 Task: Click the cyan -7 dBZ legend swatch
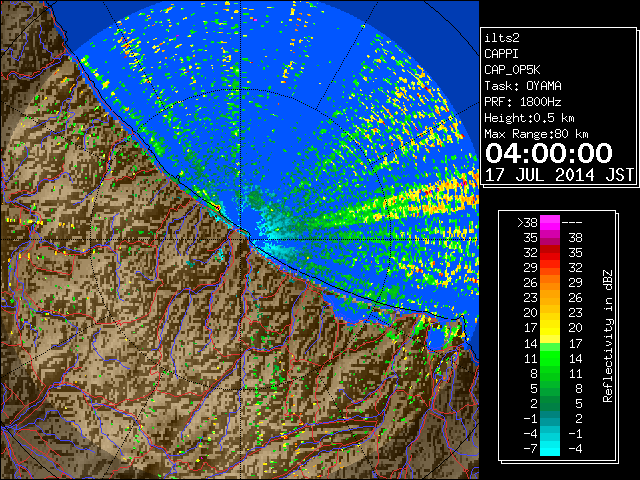[550, 448]
